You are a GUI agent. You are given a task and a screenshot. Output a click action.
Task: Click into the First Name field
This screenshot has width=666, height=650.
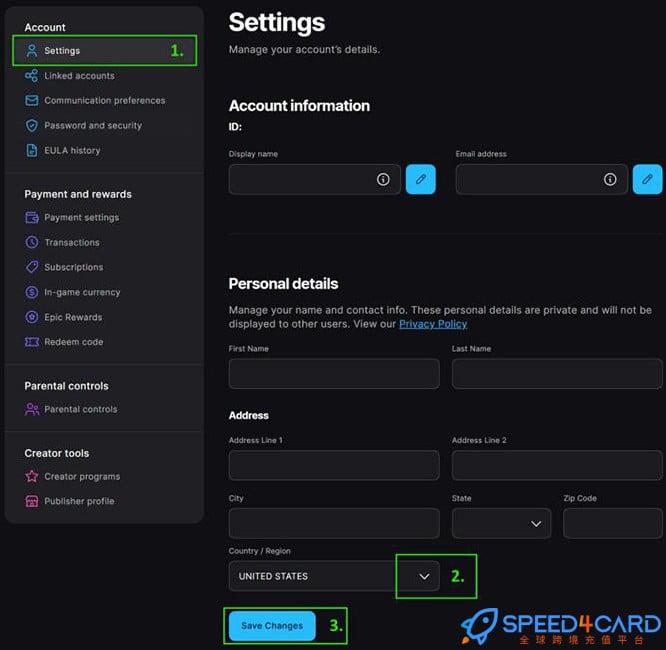click(334, 374)
